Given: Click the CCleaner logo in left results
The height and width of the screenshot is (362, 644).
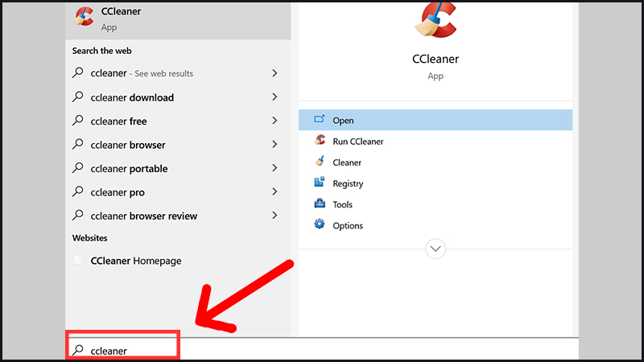Looking at the screenshot, I should 84,17.
